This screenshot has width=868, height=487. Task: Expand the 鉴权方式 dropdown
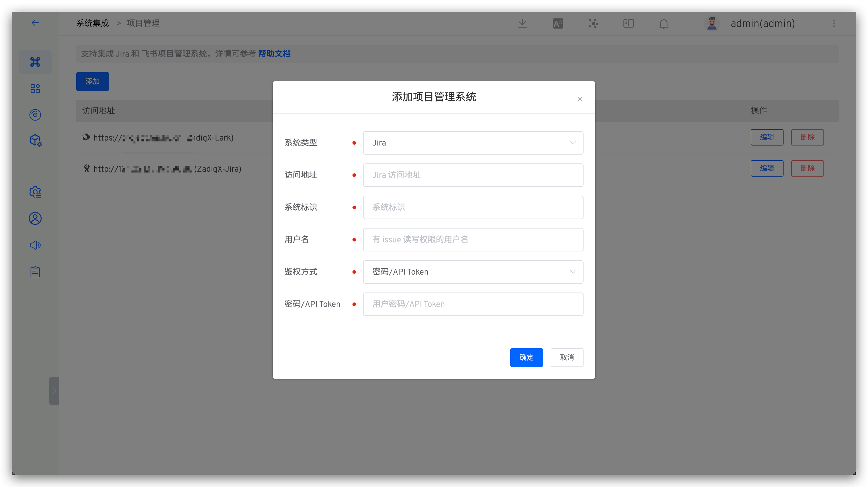click(473, 272)
